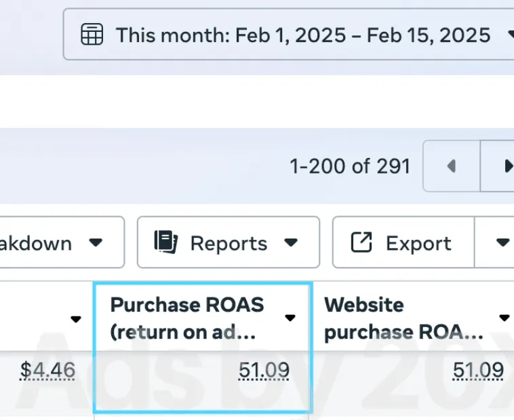Click the Export button
This screenshot has height=420, width=514.
pos(403,243)
